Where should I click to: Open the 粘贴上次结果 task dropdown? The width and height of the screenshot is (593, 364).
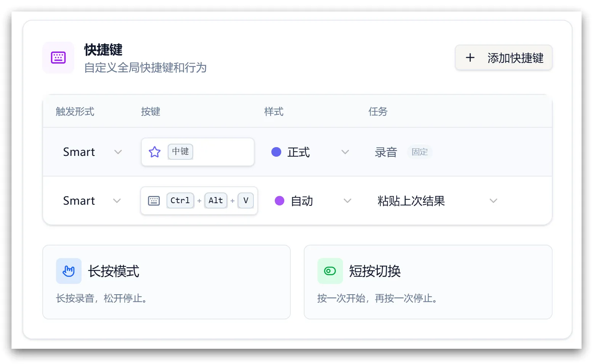coord(437,201)
